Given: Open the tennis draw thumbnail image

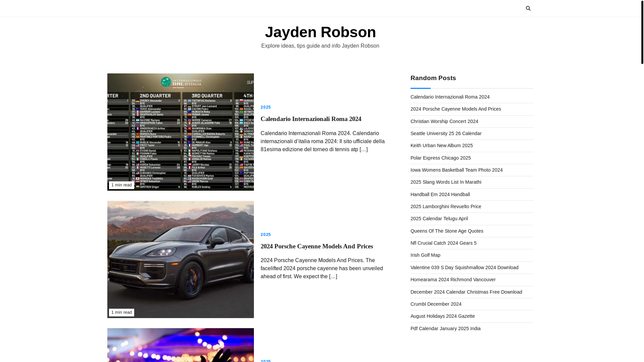Looking at the screenshot, I should 180,132.
